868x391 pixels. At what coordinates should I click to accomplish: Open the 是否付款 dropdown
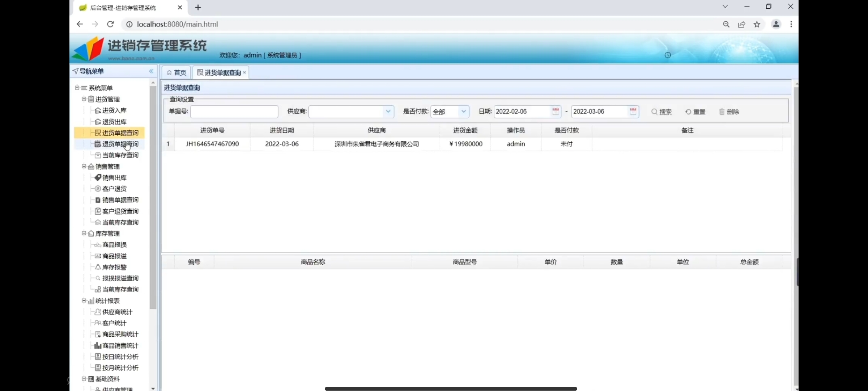(x=450, y=112)
